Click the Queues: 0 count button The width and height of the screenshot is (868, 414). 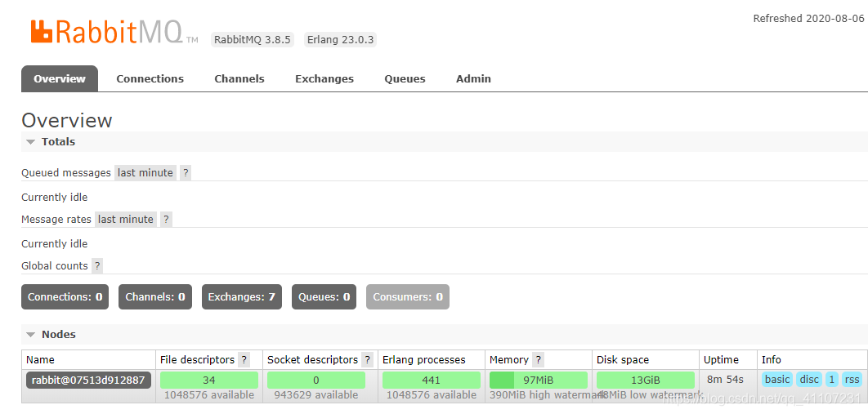324,296
